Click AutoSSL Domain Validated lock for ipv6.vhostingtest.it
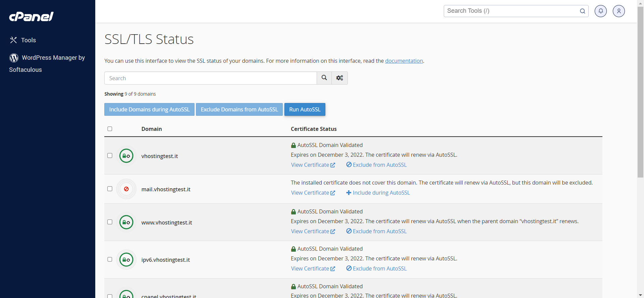 point(293,249)
